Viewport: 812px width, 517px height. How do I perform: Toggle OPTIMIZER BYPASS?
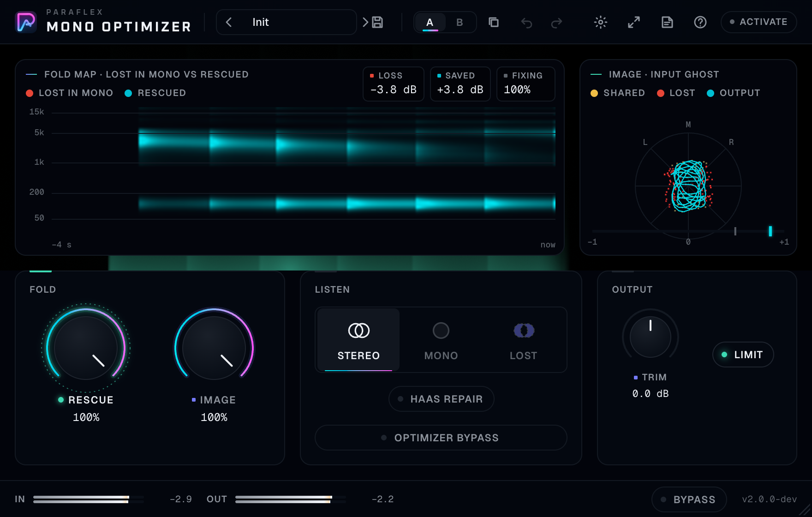click(x=441, y=438)
